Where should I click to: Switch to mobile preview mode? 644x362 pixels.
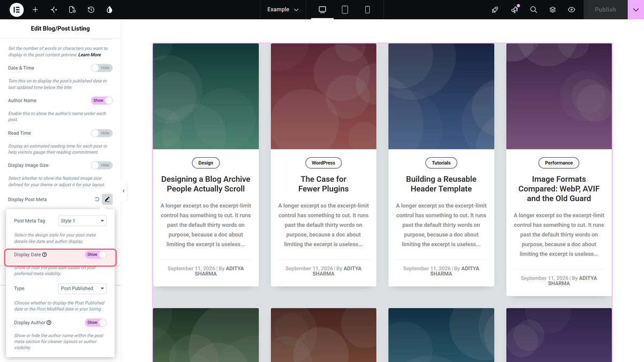click(x=368, y=10)
